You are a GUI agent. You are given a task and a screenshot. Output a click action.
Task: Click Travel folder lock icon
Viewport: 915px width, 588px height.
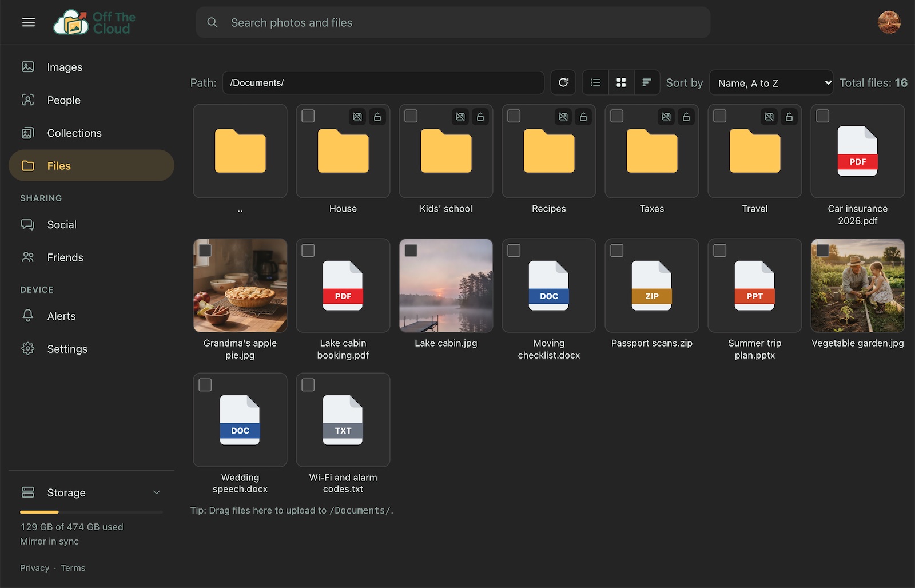(789, 117)
